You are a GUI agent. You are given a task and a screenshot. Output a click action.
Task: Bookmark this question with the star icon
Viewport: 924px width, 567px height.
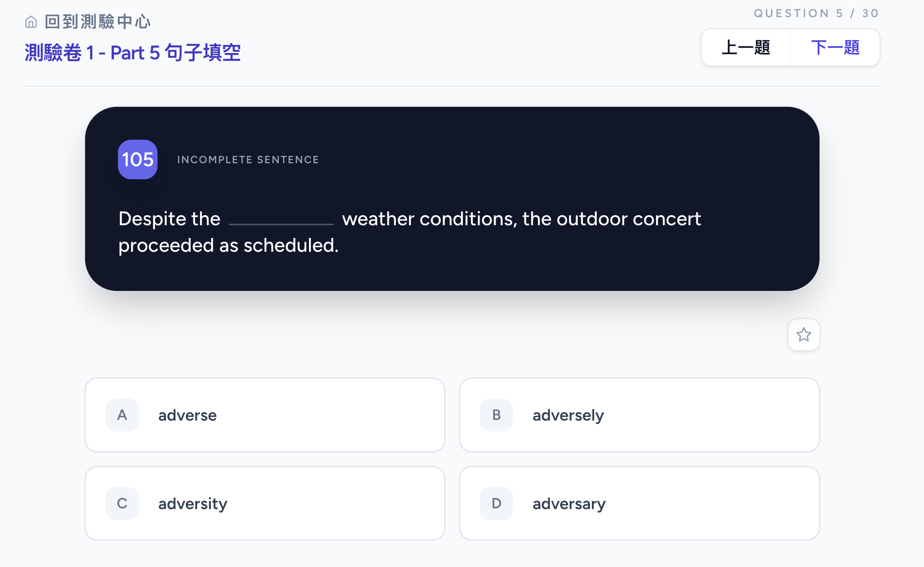coord(803,334)
